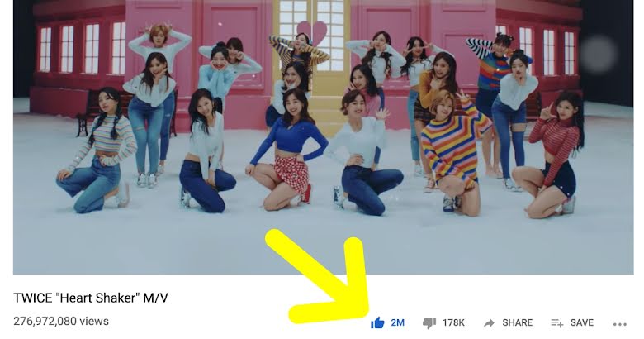Click the blue thumbs-up like icon
The height and width of the screenshot is (339, 644).
coord(377,323)
